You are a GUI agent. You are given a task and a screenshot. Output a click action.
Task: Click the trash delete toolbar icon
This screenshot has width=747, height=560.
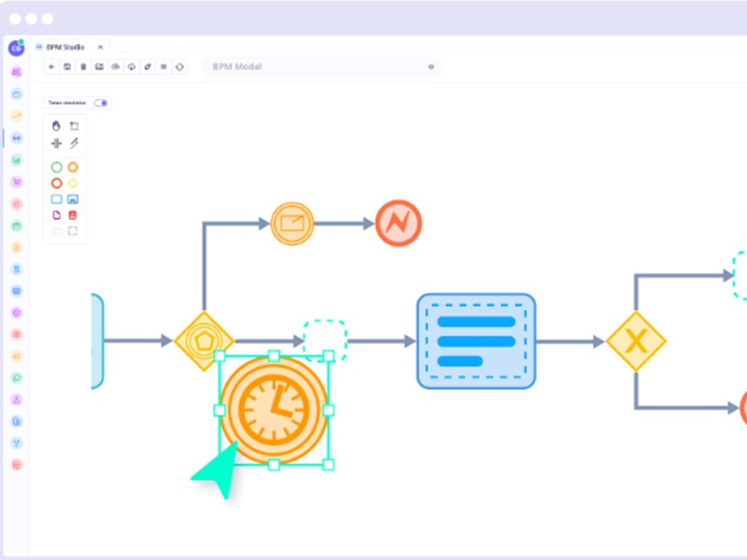83,66
